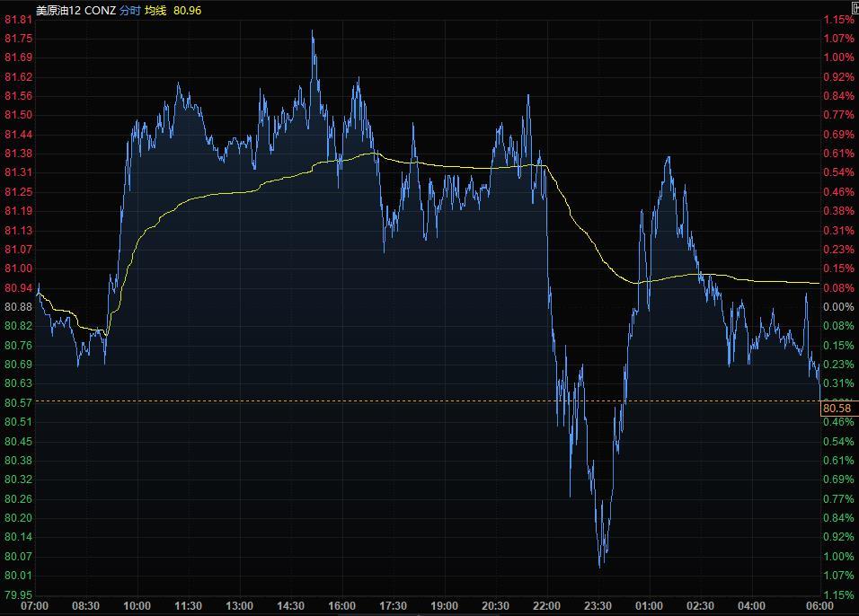Click the 14:30 time axis label
The image size is (859, 616).
click(290, 606)
